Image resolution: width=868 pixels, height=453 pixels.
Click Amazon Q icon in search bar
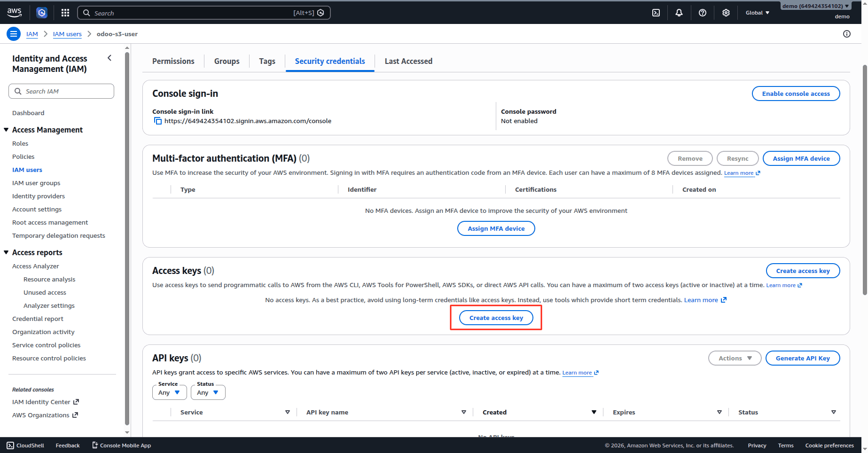pos(321,13)
